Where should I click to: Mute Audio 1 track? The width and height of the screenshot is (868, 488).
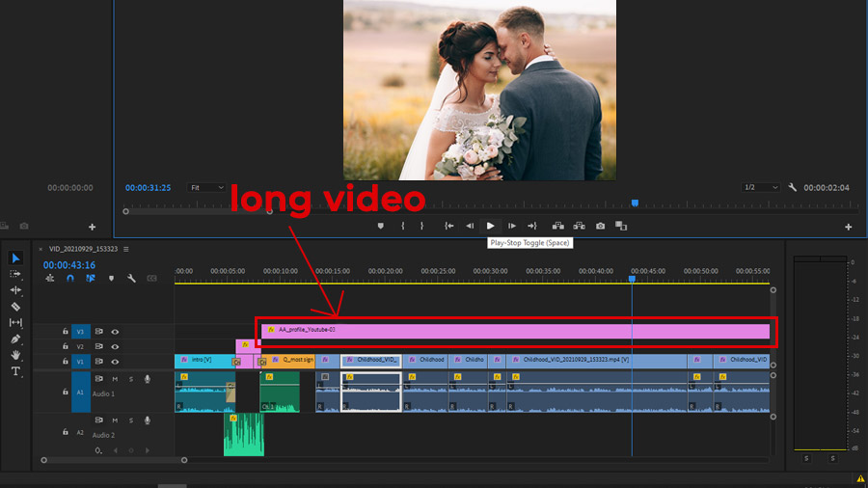pos(115,379)
